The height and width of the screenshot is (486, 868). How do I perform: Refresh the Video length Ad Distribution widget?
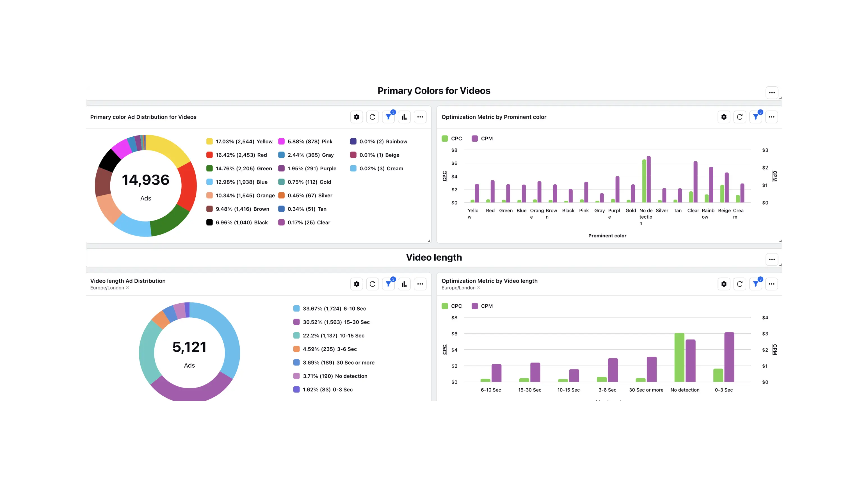372,284
